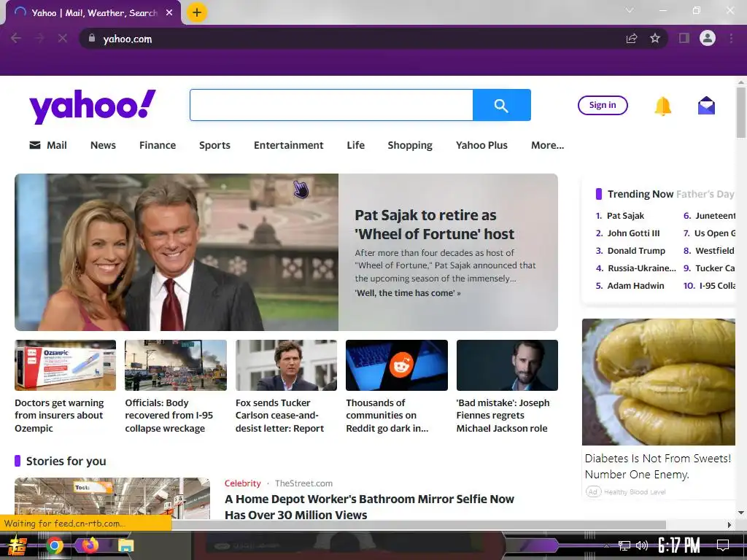Open the Joseph Fiennes Michael Jackson story
The height and width of the screenshot is (560, 747).
point(503,415)
